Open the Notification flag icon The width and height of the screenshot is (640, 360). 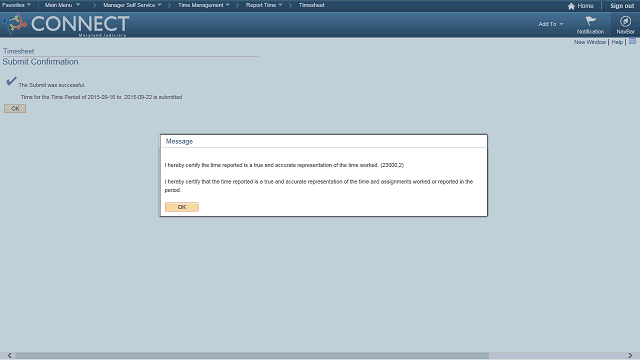pos(590,25)
